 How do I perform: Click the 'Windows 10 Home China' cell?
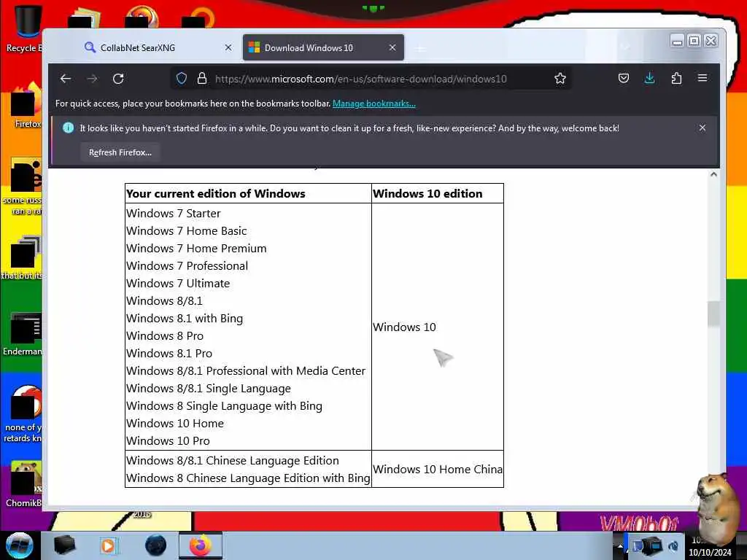tap(438, 470)
